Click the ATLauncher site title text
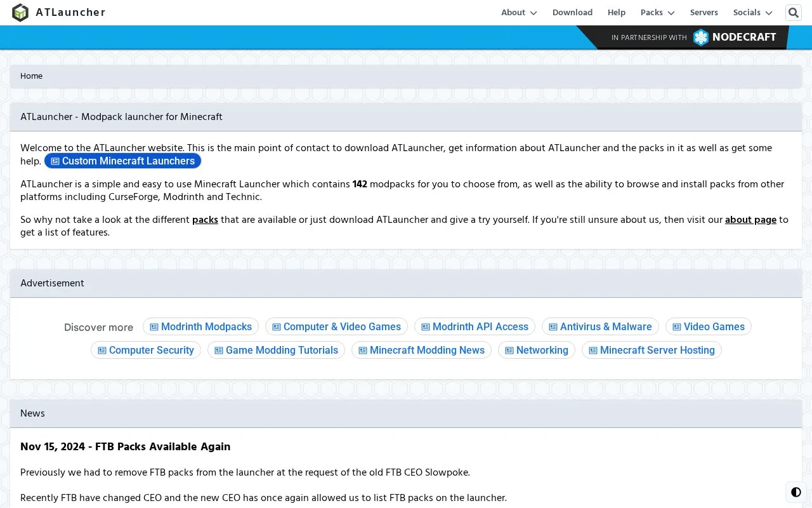This screenshot has height=508, width=812. [70, 13]
